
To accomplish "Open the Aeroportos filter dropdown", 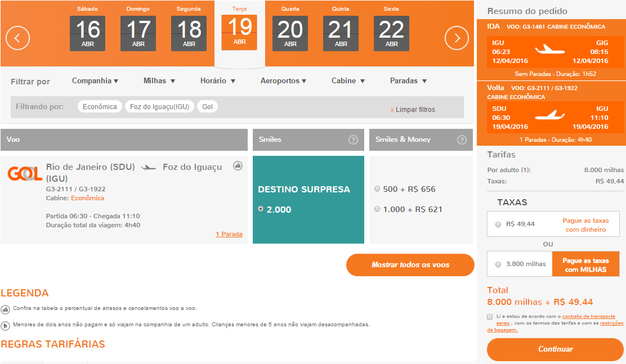I will click(284, 80).
